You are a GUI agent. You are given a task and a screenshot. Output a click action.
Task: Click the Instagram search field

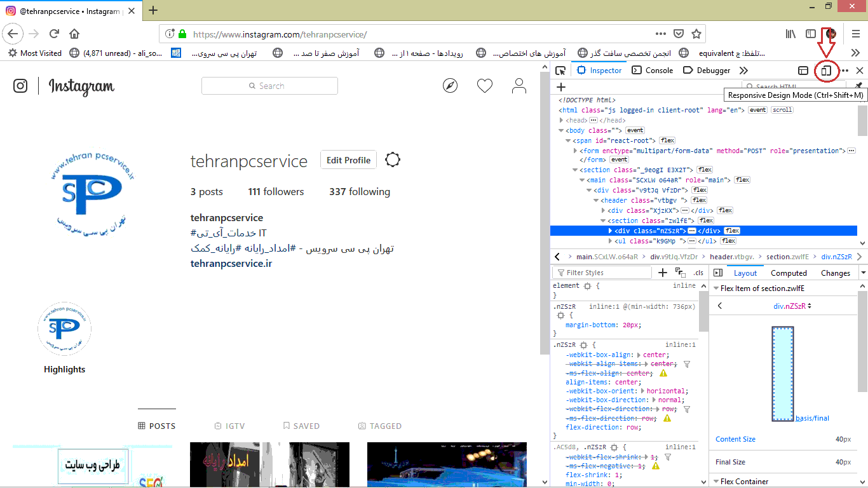pos(269,86)
